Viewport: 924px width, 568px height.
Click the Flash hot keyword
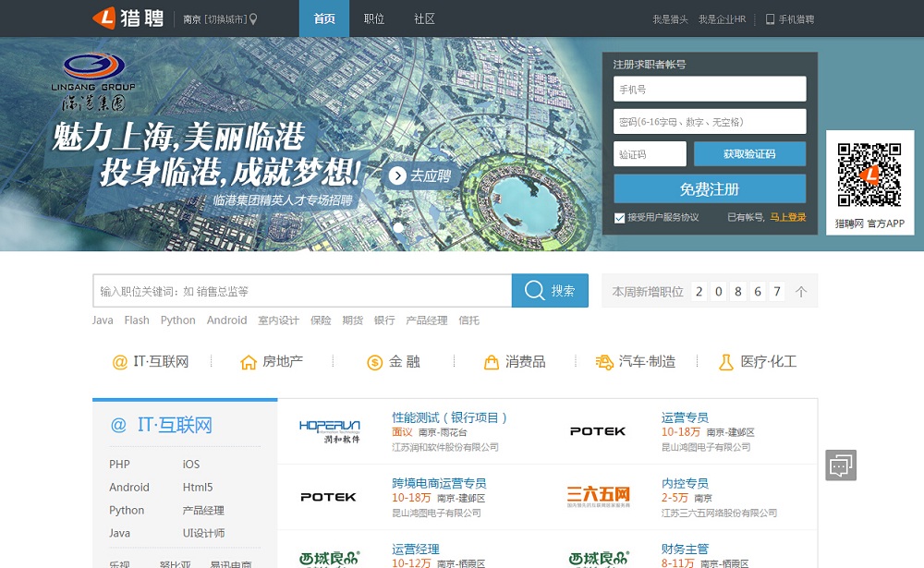[137, 320]
